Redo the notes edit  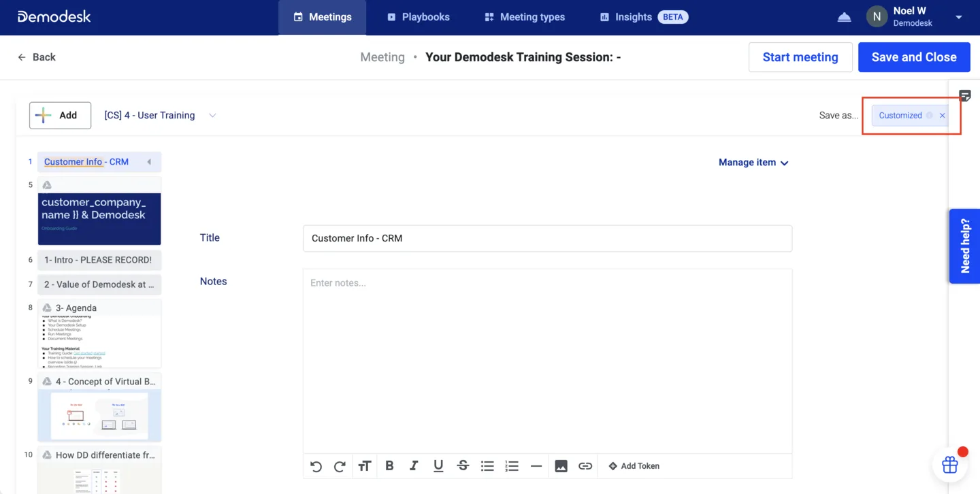[340, 466]
